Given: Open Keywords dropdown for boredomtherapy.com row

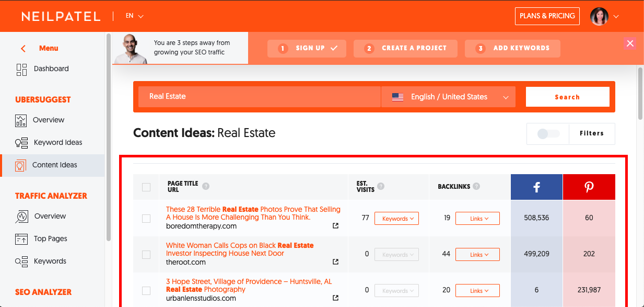Looking at the screenshot, I should click(x=396, y=219).
